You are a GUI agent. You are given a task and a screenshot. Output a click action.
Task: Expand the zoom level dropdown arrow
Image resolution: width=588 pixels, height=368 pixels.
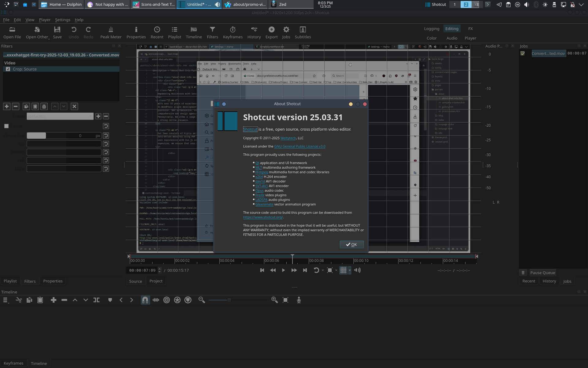tap(336, 270)
